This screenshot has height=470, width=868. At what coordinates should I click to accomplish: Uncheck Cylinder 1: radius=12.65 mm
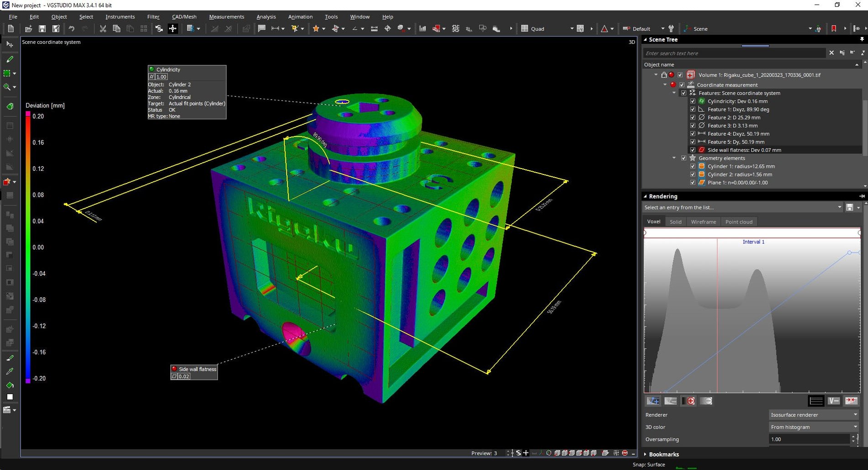[693, 166]
